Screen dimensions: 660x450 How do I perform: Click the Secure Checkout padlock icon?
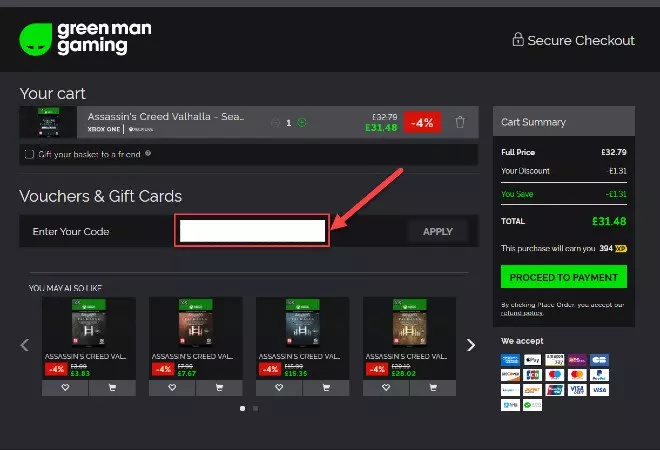[x=518, y=40]
